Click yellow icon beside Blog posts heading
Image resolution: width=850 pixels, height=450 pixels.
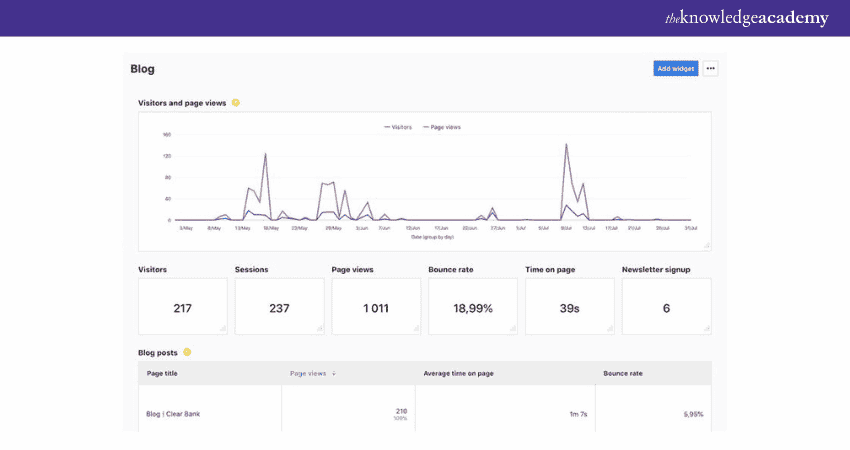point(187,352)
